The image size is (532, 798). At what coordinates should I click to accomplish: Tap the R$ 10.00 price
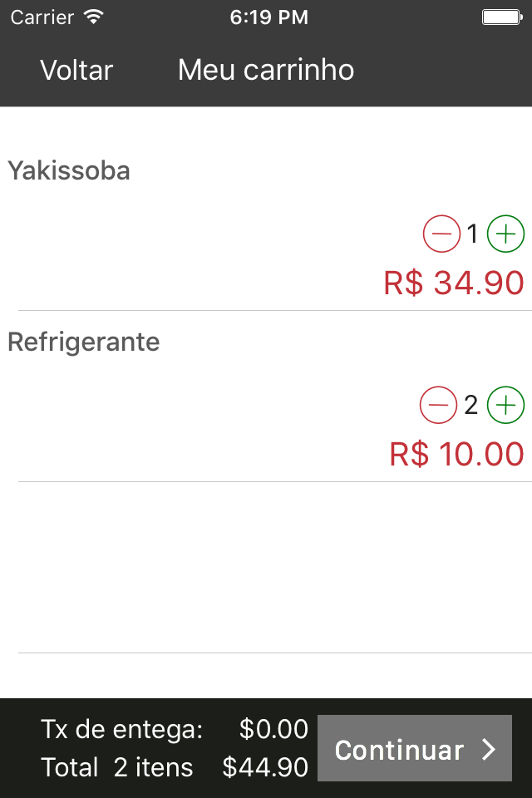456,455
